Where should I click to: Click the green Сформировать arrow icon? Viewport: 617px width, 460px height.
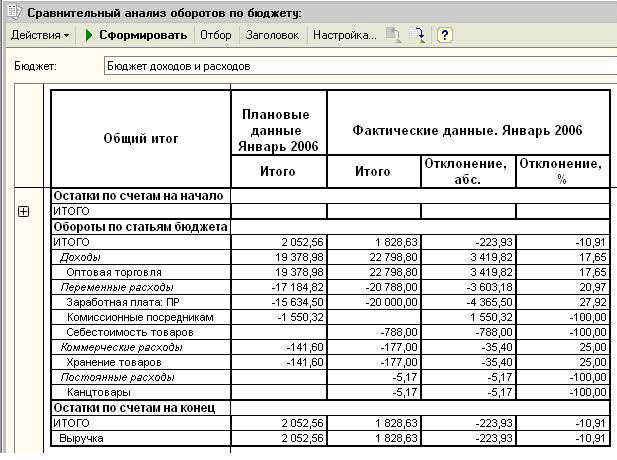(x=89, y=35)
